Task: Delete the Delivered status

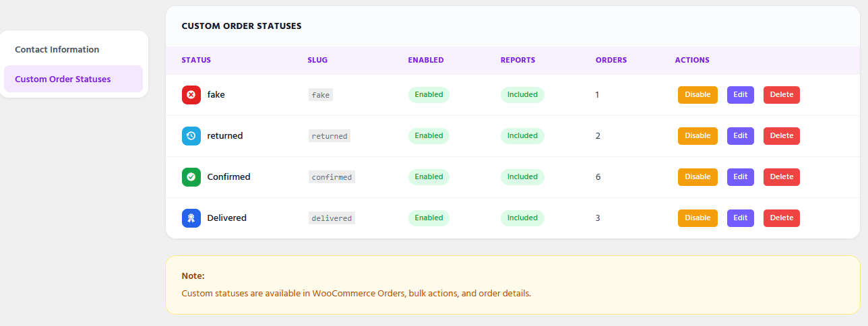Action: pyautogui.click(x=782, y=218)
